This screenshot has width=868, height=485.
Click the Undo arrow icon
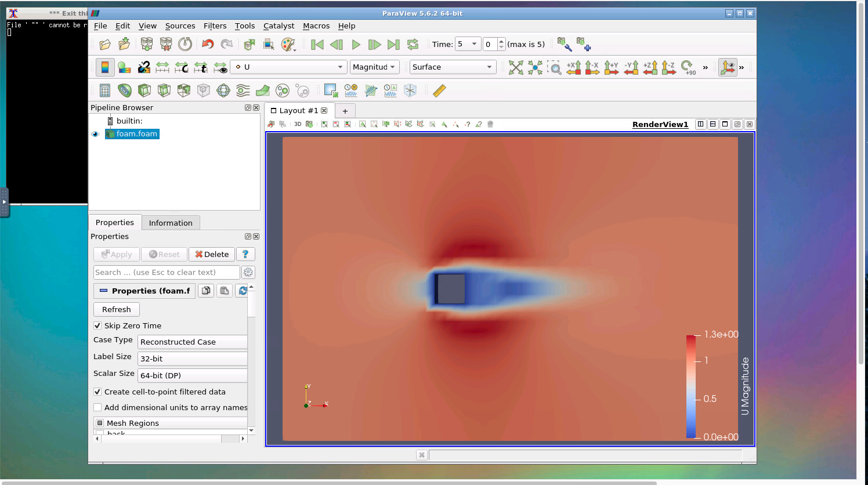tap(207, 45)
